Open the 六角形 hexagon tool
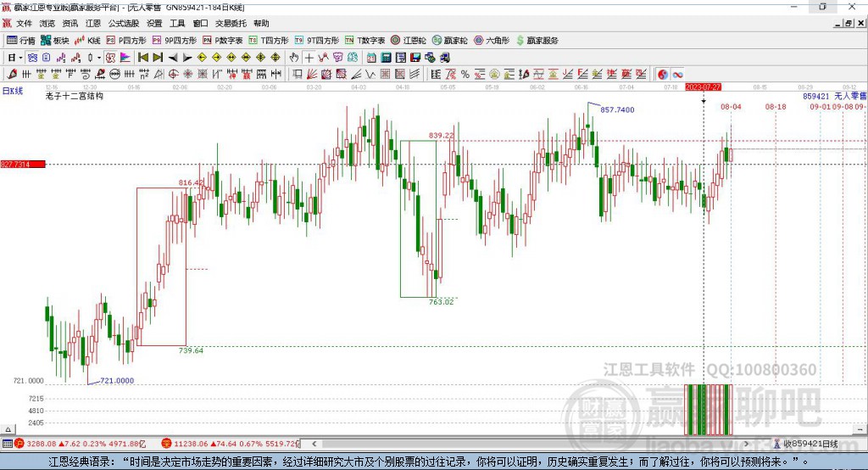868x470 pixels. [x=492, y=41]
